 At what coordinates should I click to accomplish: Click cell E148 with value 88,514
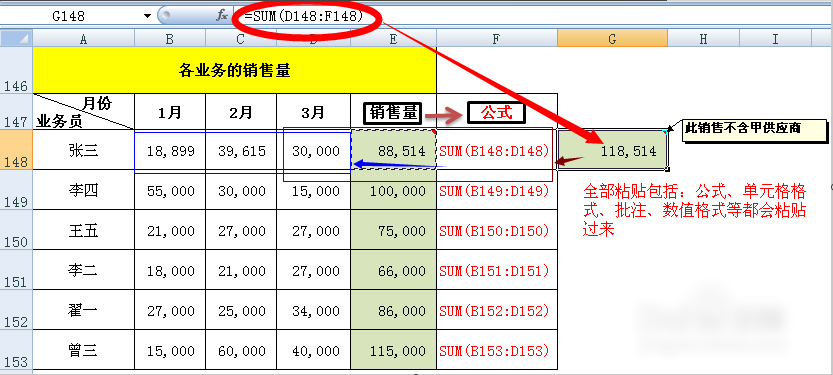coord(394,150)
